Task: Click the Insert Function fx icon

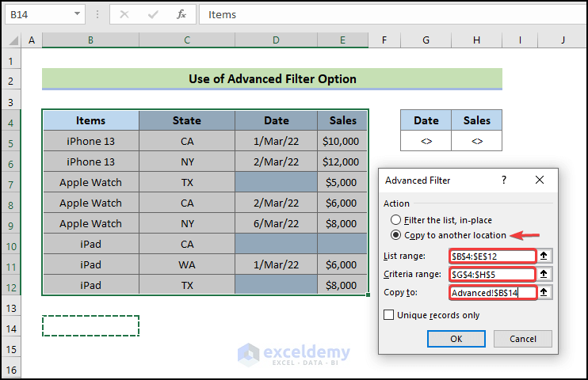Action: pyautogui.click(x=181, y=14)
